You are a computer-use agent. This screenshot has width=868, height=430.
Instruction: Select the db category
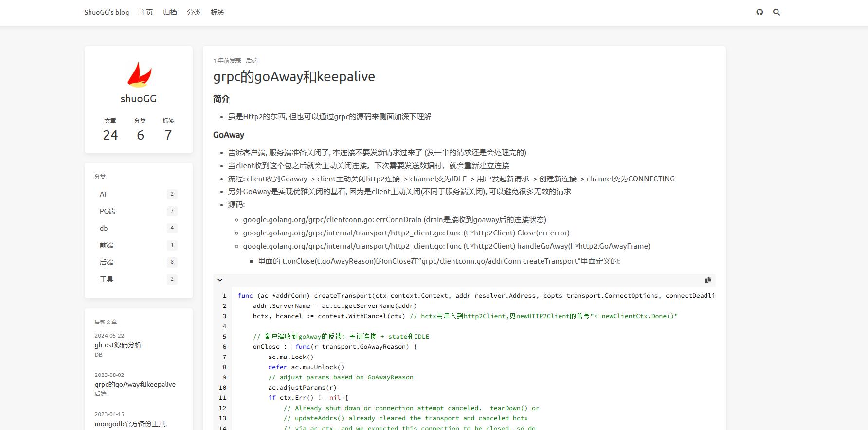click(x=139, y=228)
